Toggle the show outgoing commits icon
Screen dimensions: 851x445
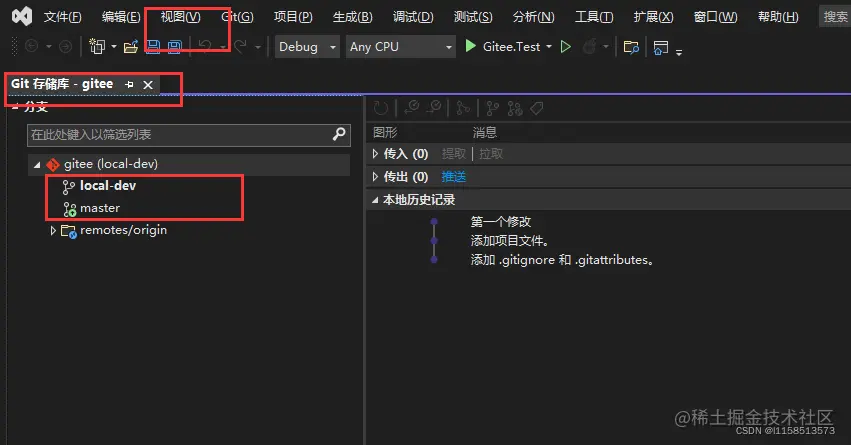tap(434, 107)
